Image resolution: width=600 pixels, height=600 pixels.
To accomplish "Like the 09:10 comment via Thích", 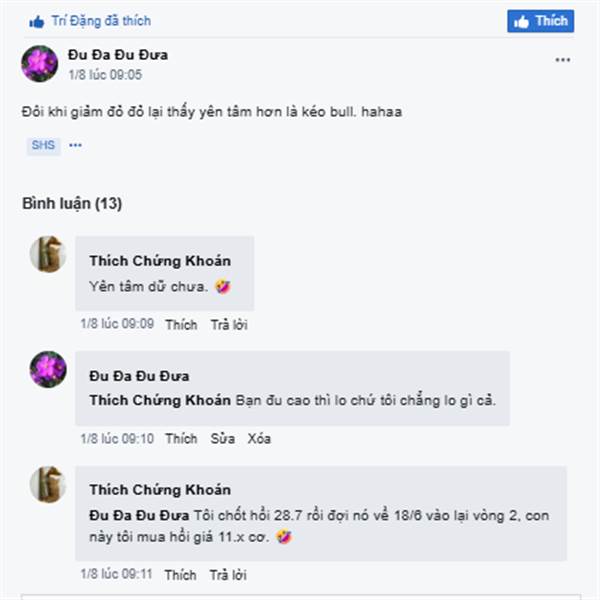I will pos(181,439).
